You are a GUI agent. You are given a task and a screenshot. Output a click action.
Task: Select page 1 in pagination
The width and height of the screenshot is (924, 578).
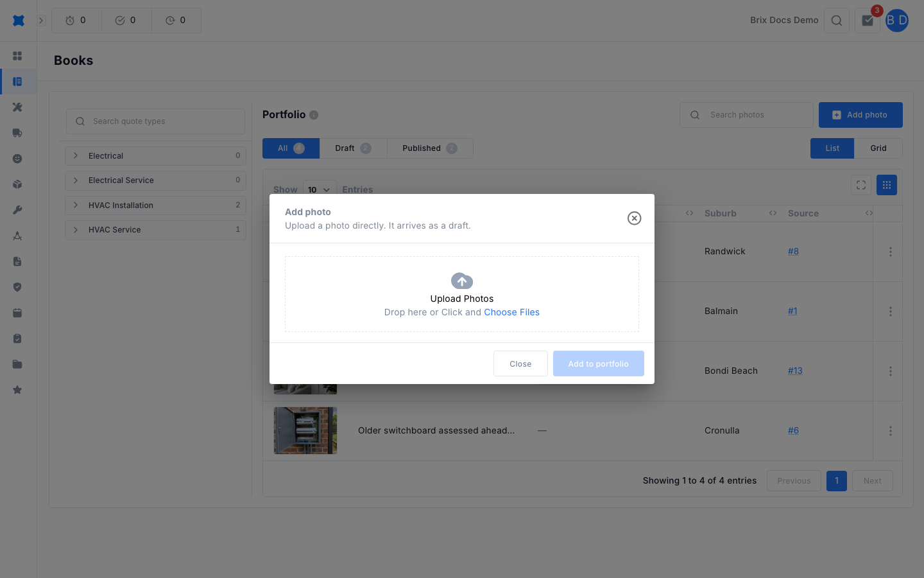pyautogui.click(x=837, y=481)
